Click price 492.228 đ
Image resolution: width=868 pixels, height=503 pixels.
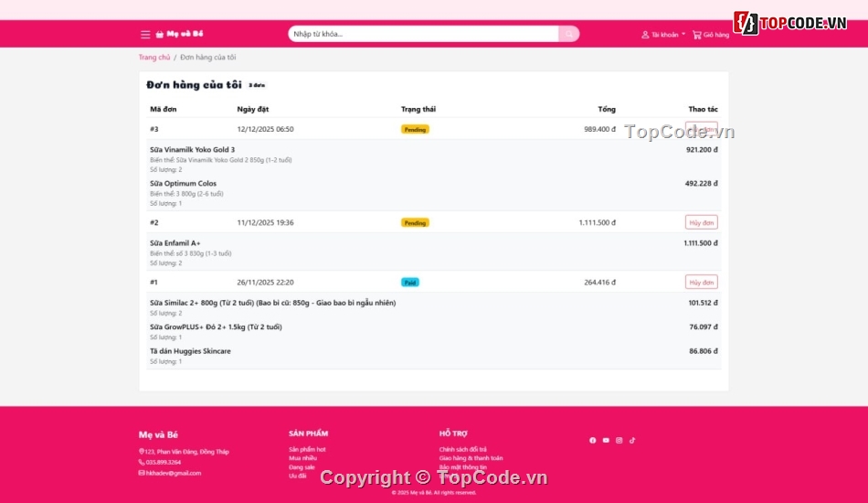coord(702,183)
